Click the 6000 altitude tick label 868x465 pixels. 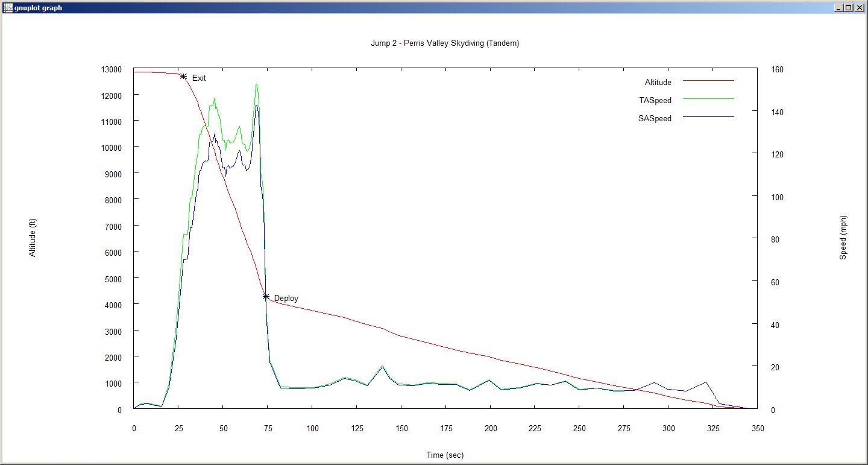click(x=113, y=252)
